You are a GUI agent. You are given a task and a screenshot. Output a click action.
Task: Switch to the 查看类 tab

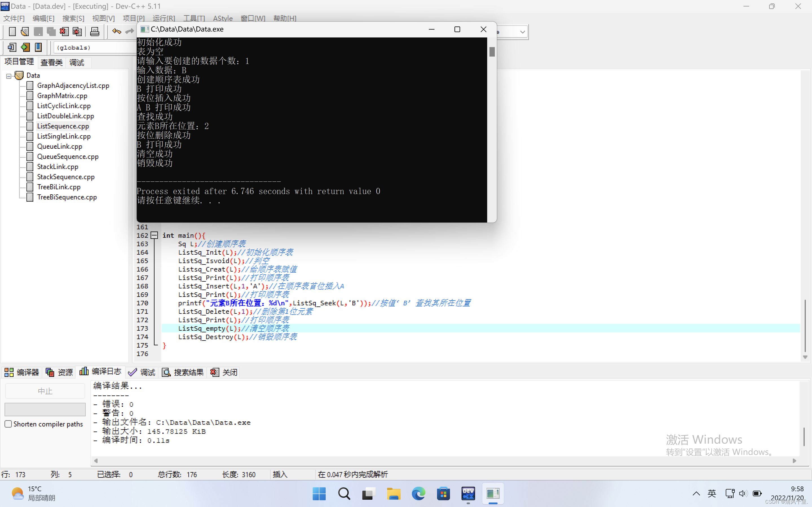coord(52,62)
